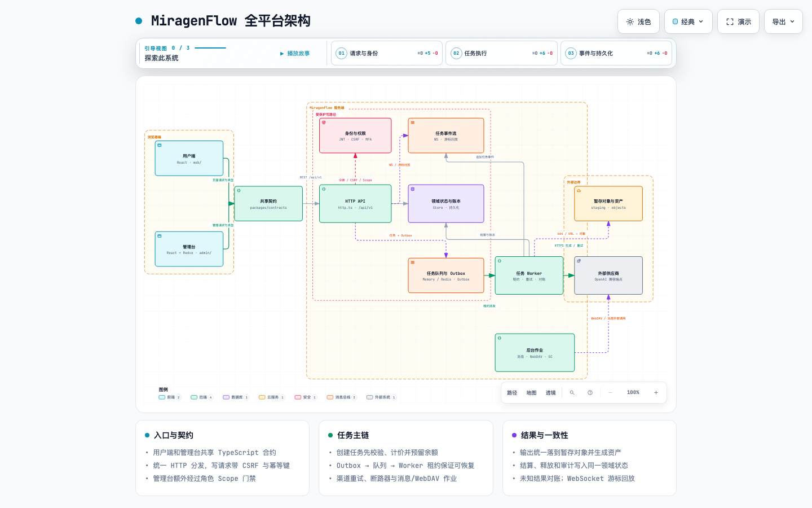Toggle the 透镜 lens option
This screenshot has width=812, height=508.
tap(550, 393)
